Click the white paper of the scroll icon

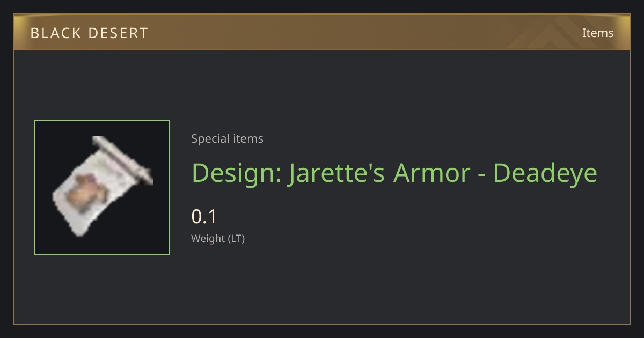[92, 194]
